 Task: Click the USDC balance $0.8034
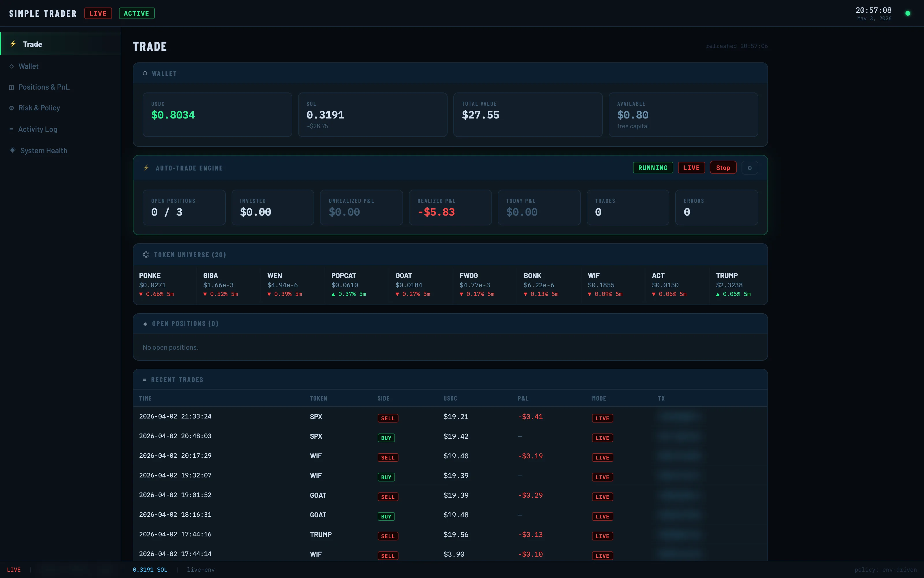pos(173,115)
